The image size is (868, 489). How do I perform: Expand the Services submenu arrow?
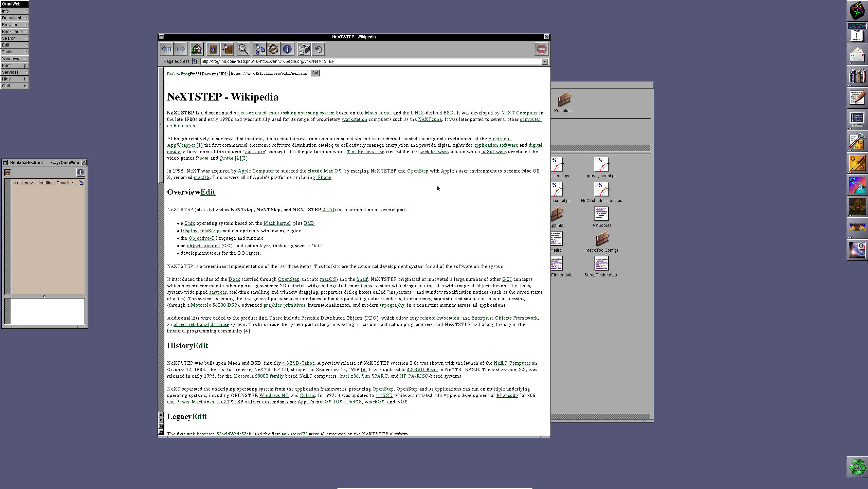click(25, 72)
